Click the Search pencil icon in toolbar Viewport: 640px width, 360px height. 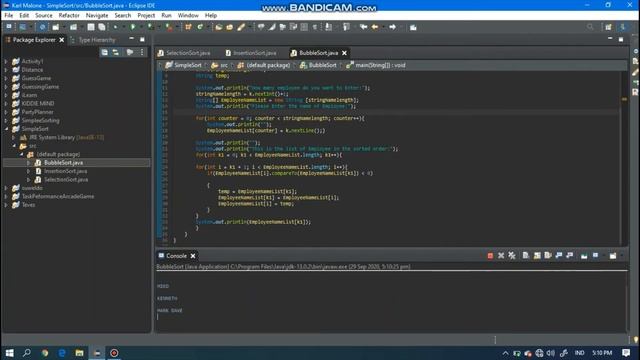[x=241, y=27]
